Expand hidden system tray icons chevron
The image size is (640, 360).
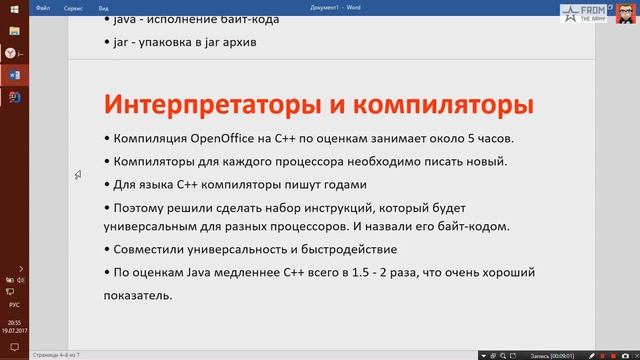(x=21, y=269)
